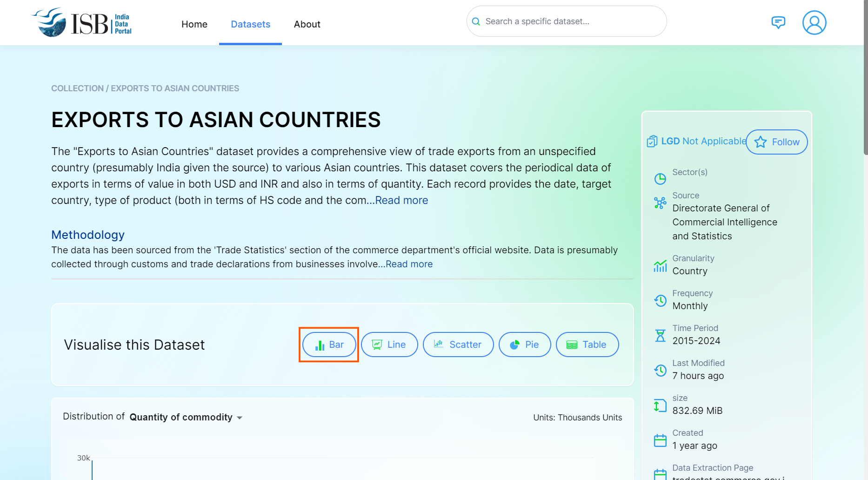Click the Granularity chart icon
868x480 pixels.
coord(660,266)
